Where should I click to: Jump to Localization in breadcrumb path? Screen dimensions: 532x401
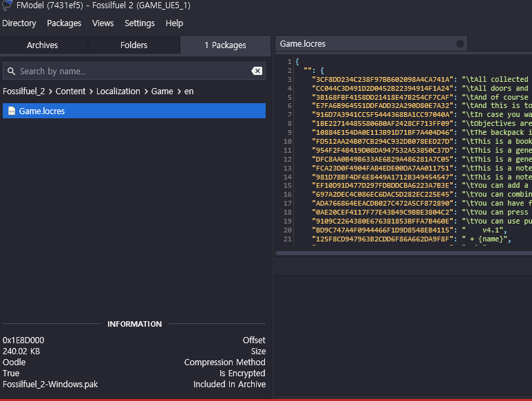(118, 91)
